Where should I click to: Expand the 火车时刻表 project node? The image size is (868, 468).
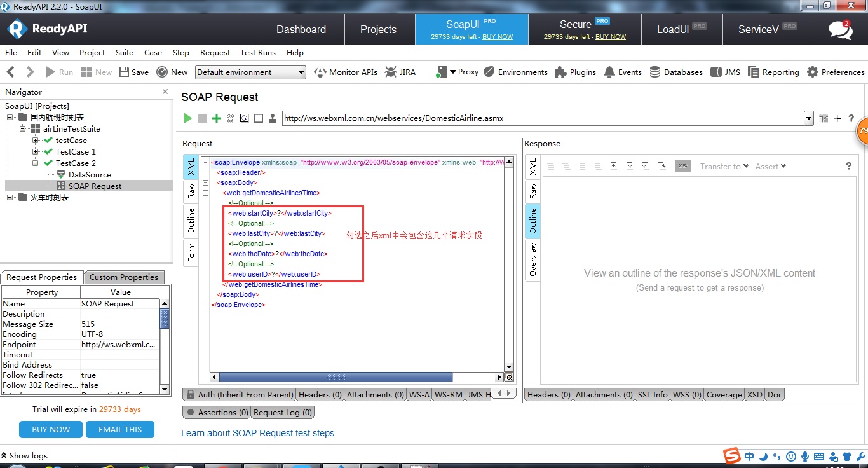coord(10,198)
